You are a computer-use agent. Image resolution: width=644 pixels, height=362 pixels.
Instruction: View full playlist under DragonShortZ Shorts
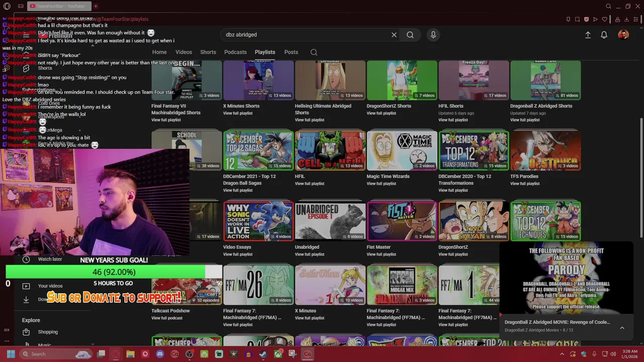[x=381, y=113]
